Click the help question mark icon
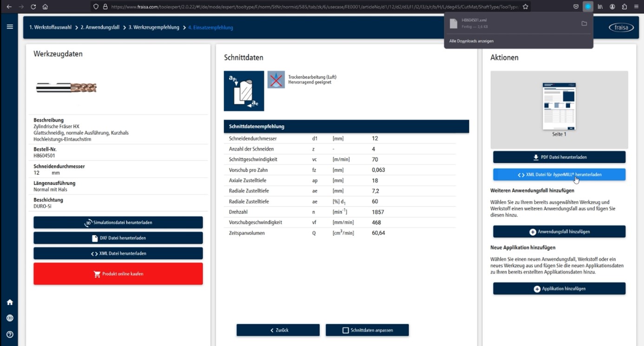The height and width of the screenshot is (346, 644). pyautogui.click(x=10, y=334)
